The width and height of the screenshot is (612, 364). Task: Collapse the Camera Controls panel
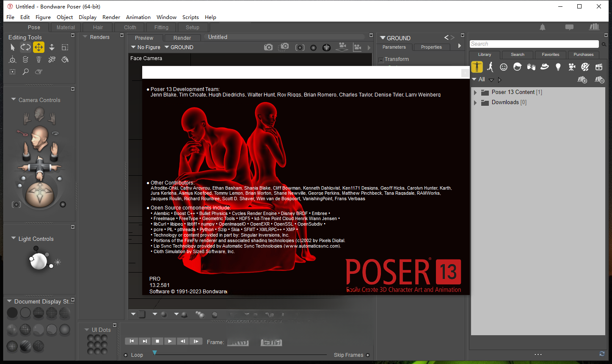[x=14, y=100]
